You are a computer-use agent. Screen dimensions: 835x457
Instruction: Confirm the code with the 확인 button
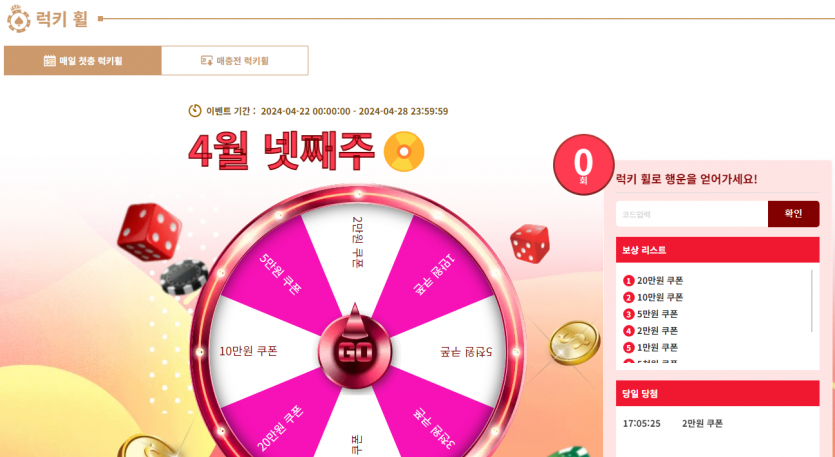coord(793,214)
